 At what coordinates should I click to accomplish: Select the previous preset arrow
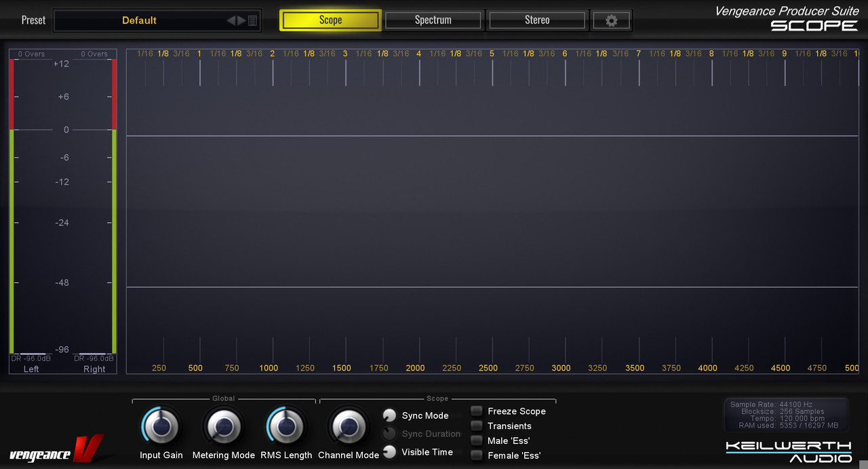[231, 20]
